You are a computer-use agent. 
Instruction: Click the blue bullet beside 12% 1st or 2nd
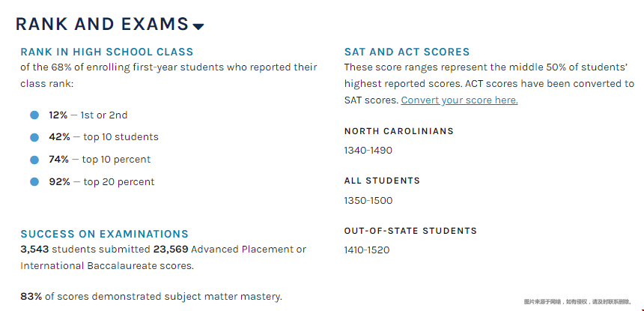[x=34, y=115]
